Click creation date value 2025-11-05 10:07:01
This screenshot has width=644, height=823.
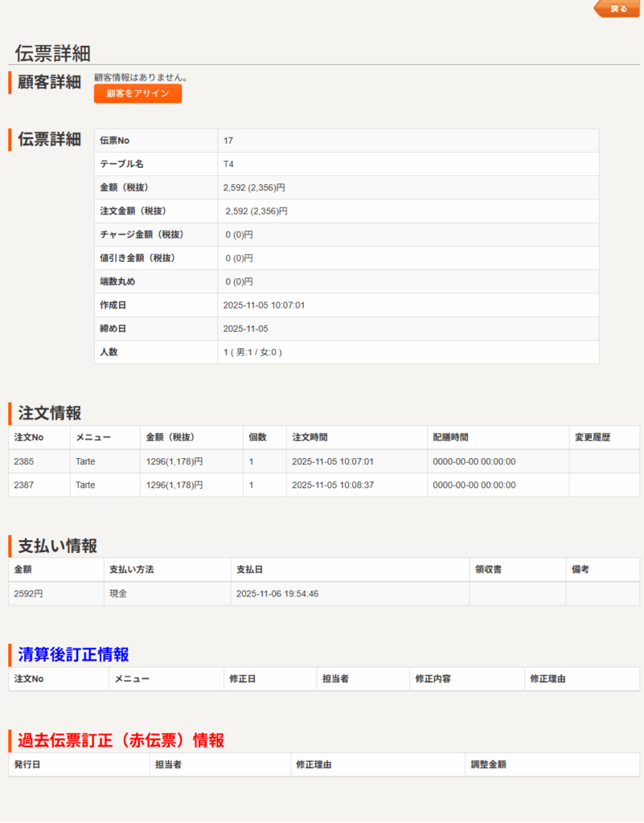[264, 305]
